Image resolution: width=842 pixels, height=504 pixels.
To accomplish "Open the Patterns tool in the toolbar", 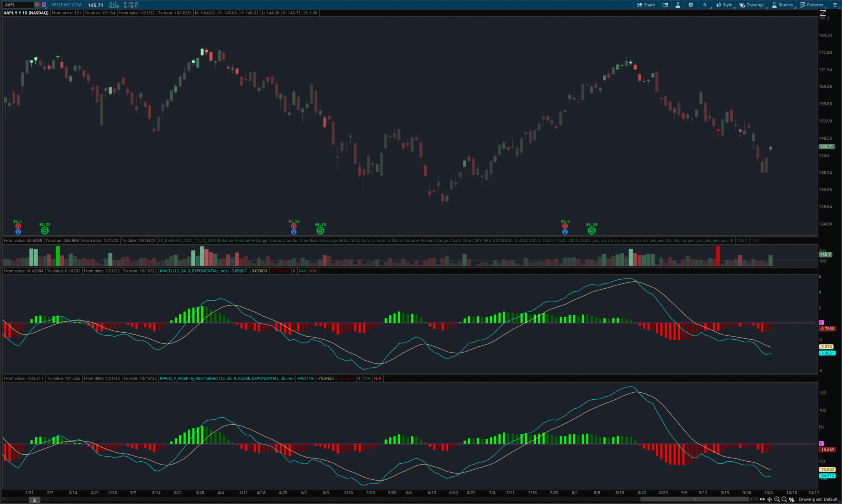I will pos(812,5).
